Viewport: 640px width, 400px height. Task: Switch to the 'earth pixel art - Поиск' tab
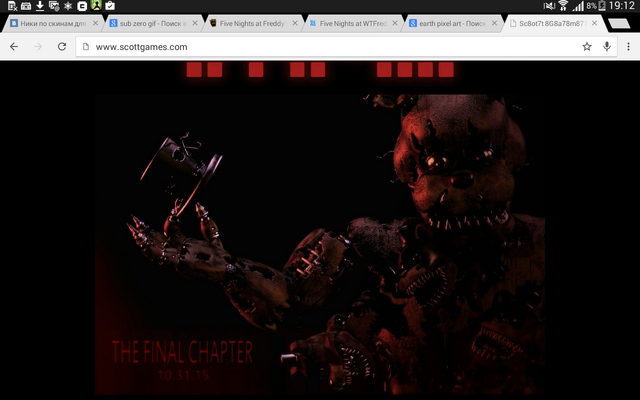tap(451, 24)
